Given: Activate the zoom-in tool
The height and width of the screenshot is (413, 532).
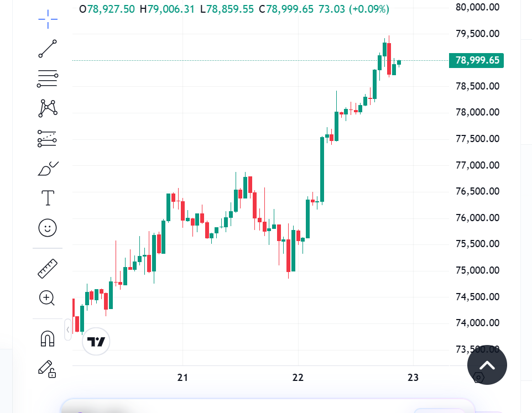Looking at the screenshot, I should point(48,298).
